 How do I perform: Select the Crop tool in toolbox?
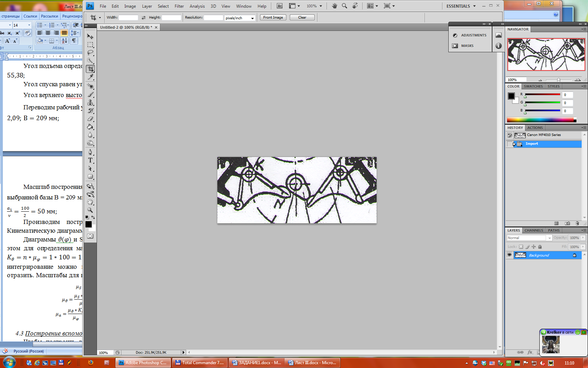tap(90, 69)
